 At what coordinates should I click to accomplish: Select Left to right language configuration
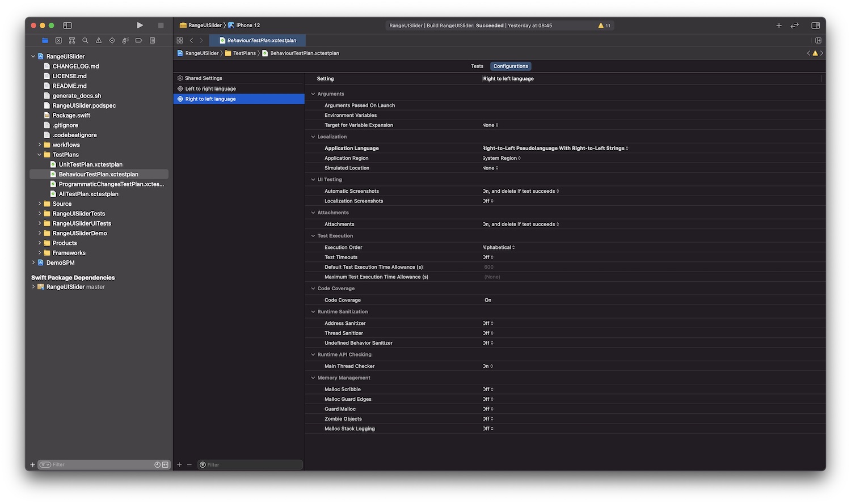(239, 89)
